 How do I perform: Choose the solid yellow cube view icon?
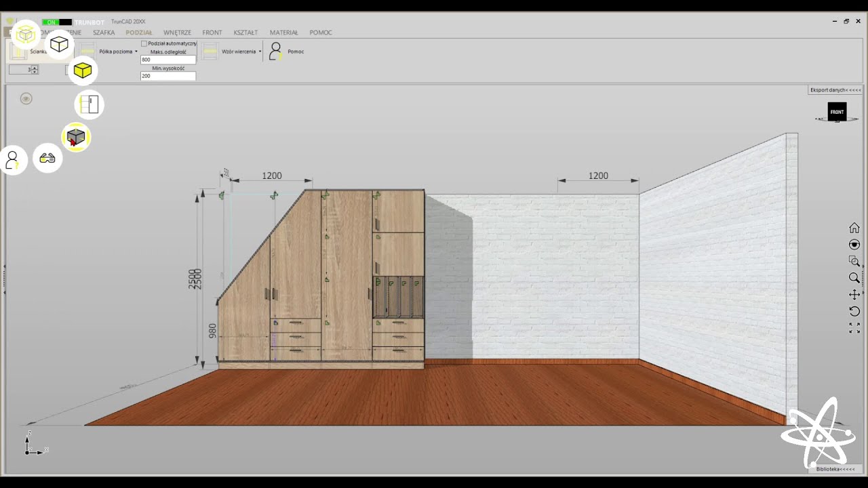83,70
